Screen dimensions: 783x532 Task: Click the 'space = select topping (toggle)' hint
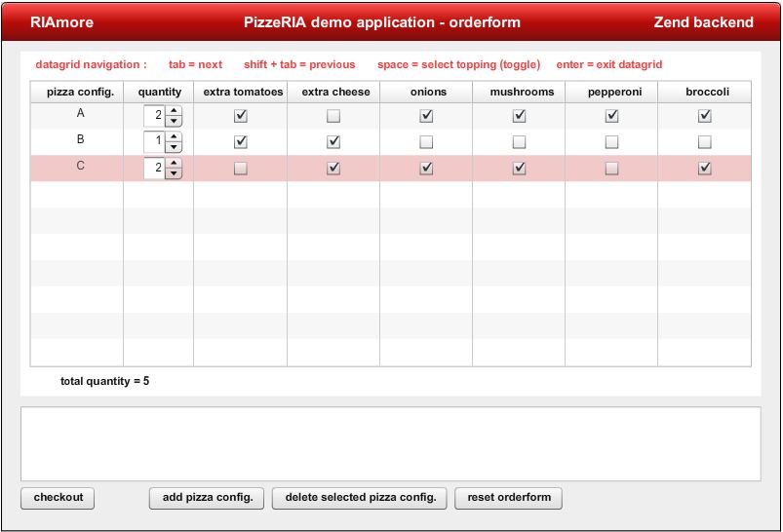pos(459,64)
